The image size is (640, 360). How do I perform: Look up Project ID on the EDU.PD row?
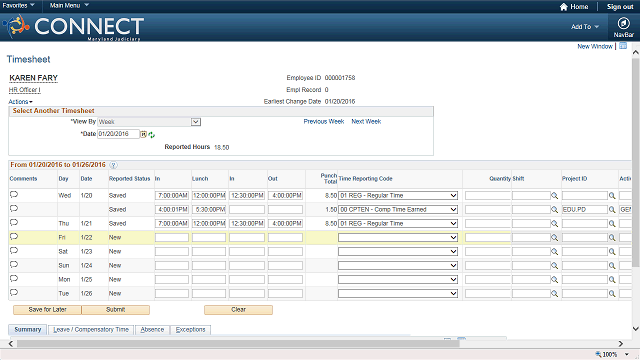[612, 209]
